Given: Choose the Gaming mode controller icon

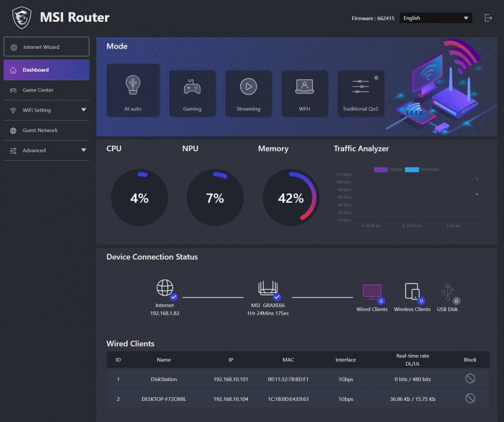Looking at the screenshot, I should pyautogui.click(x=192, y=87).
